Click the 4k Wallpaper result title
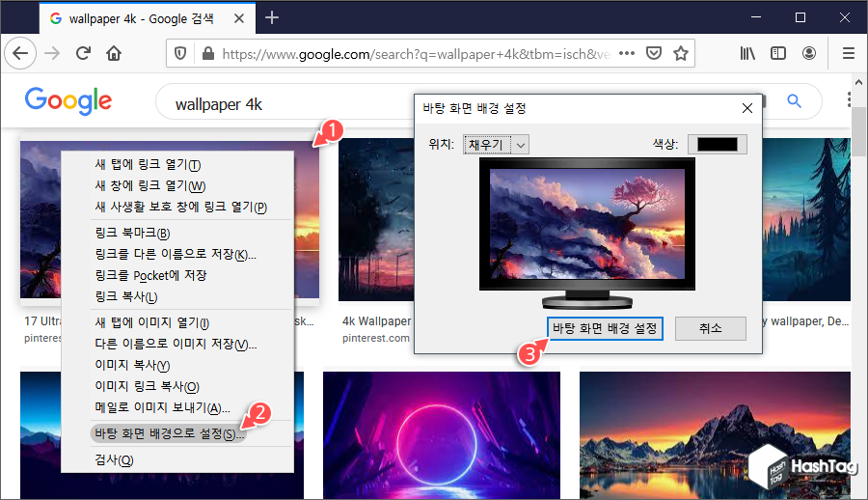Viewport: 868px width, 500px height. 377,321
